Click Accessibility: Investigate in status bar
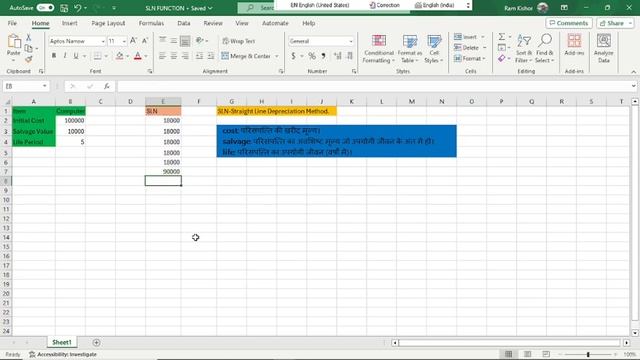 click(x=63, y=354)
